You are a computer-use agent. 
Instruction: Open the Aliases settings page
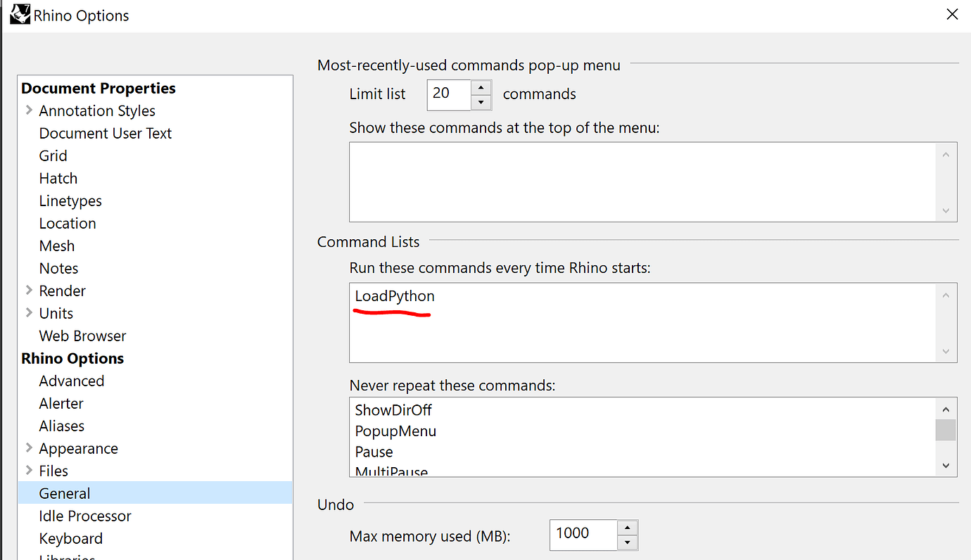pyautogui.click(x=61, y=426)
